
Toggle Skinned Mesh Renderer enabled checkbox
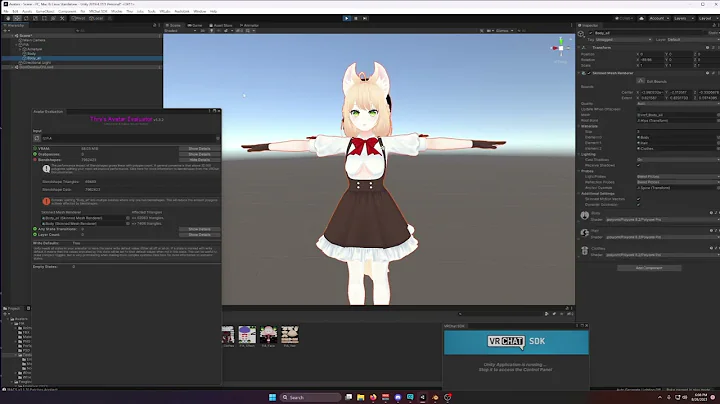589,73
